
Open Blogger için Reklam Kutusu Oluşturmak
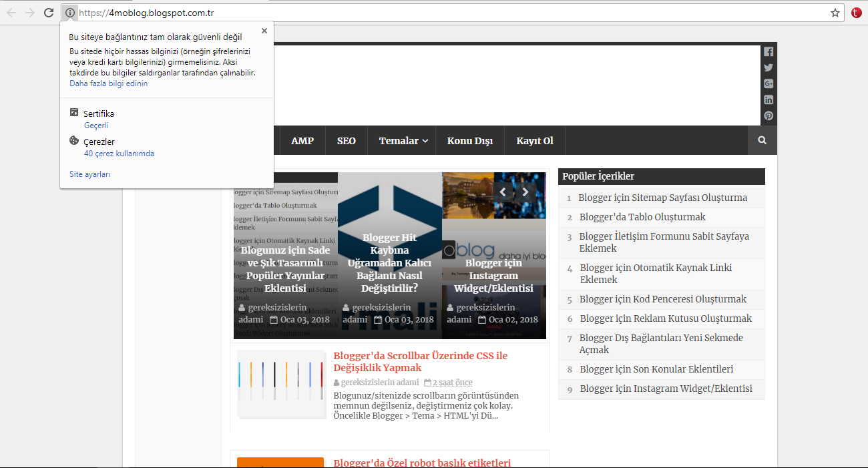click(x=666, y=318)
